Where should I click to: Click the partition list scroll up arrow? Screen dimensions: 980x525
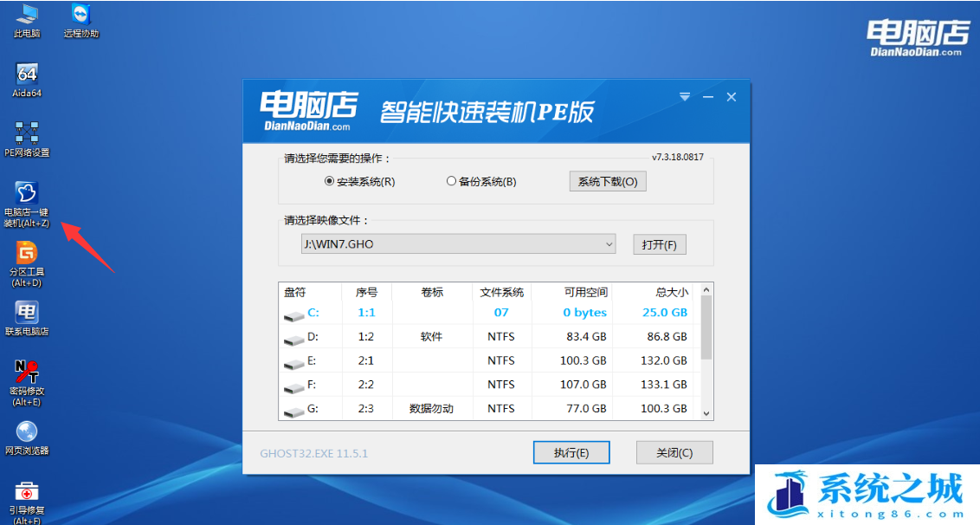coord(706,289)
